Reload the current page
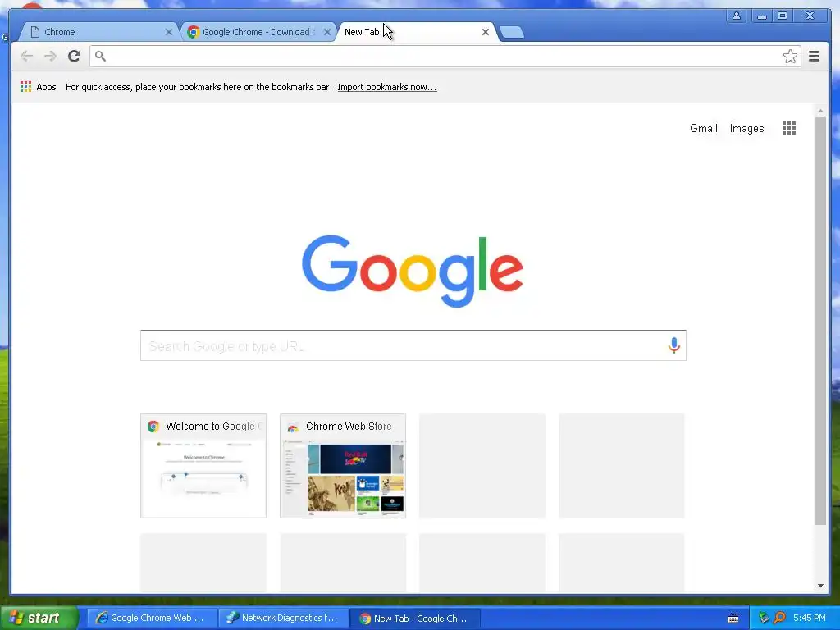 pyautogui.click(x=74, y=57)
